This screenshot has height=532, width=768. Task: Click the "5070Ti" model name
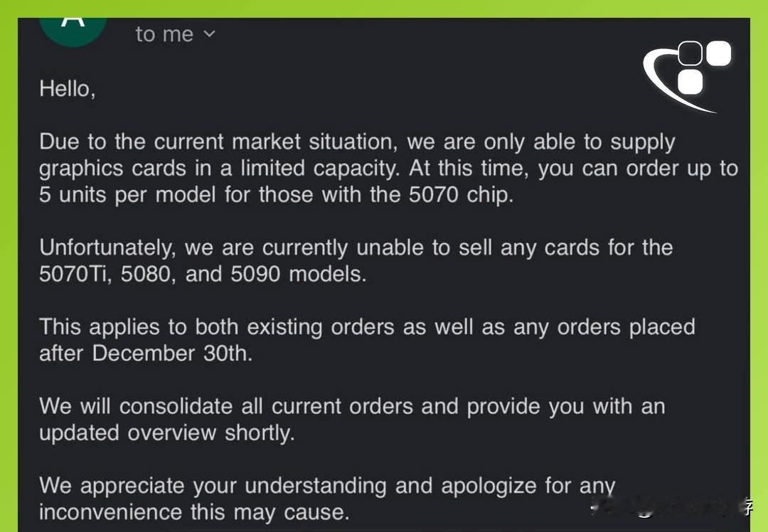tap(74, 274)
